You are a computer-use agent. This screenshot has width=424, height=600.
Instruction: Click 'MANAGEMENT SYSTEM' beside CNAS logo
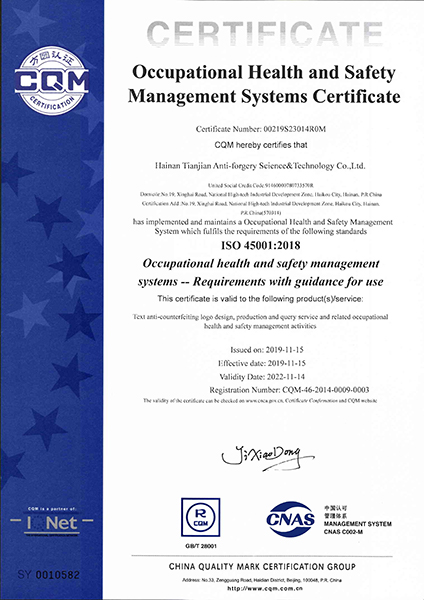(x=357, y=524)
